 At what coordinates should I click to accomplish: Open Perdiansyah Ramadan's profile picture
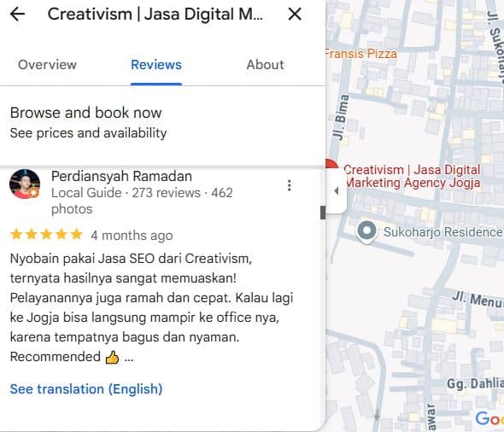coord(25,184)
